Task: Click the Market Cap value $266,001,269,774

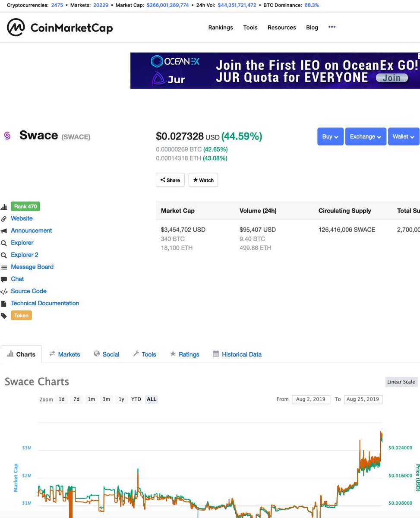Action: 167,5
